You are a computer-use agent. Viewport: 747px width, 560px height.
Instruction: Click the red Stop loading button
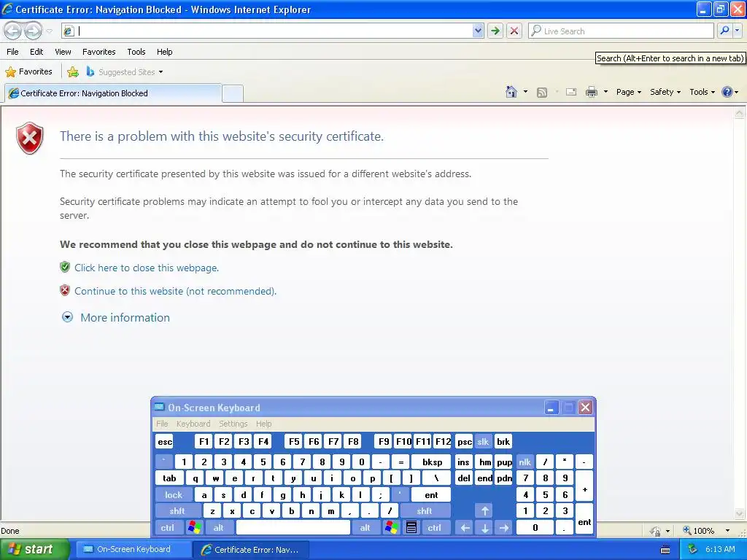pyautogui.click(x=514, y=31)
